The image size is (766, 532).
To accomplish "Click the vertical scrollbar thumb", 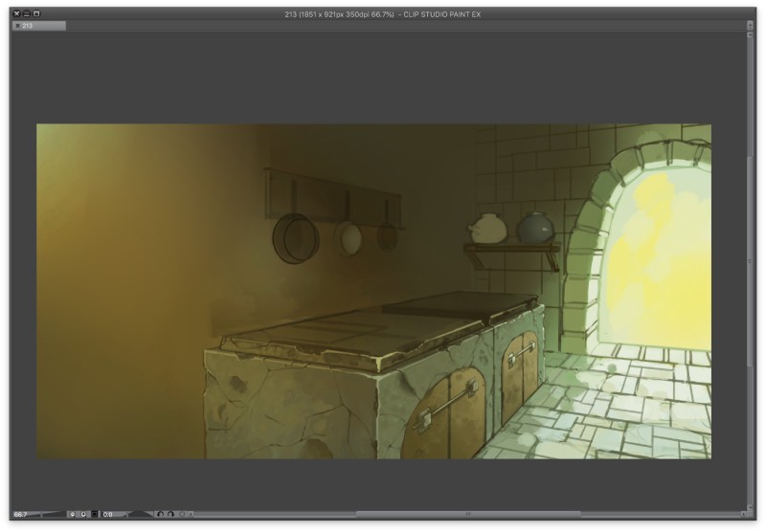I will point(751,261).
